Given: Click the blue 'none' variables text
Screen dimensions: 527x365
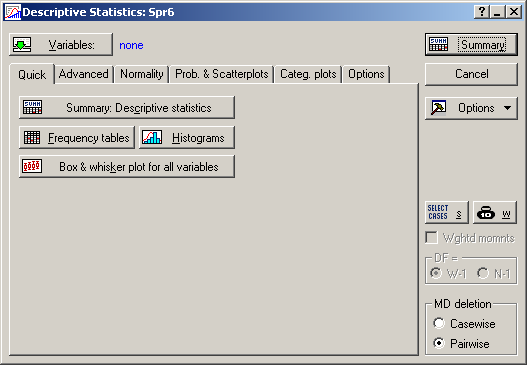Looking at the screenshot, I should point(131,45).
